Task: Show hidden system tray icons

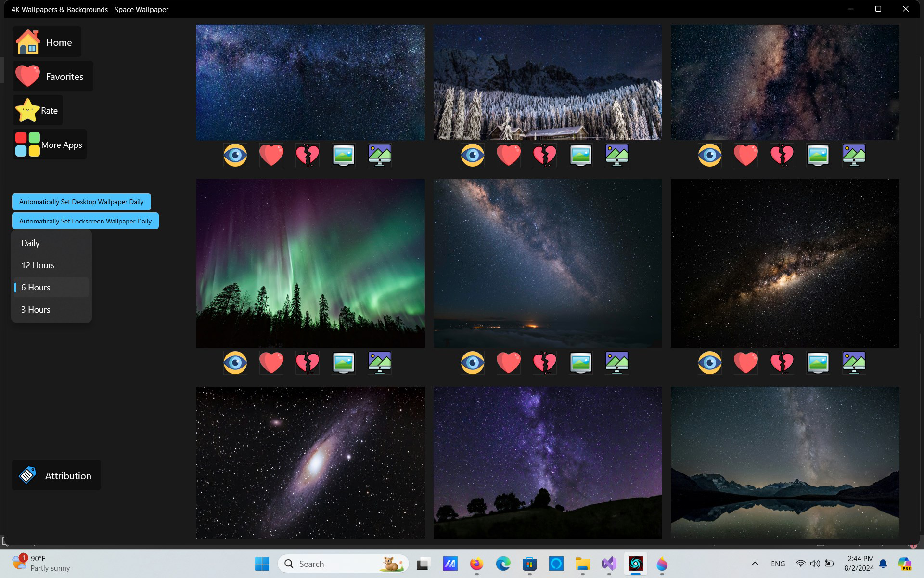Action: [755, 564]
